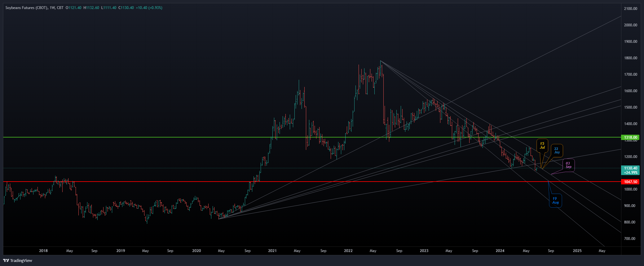
Task: Click the TradingView logo
Action: point(18,260)
